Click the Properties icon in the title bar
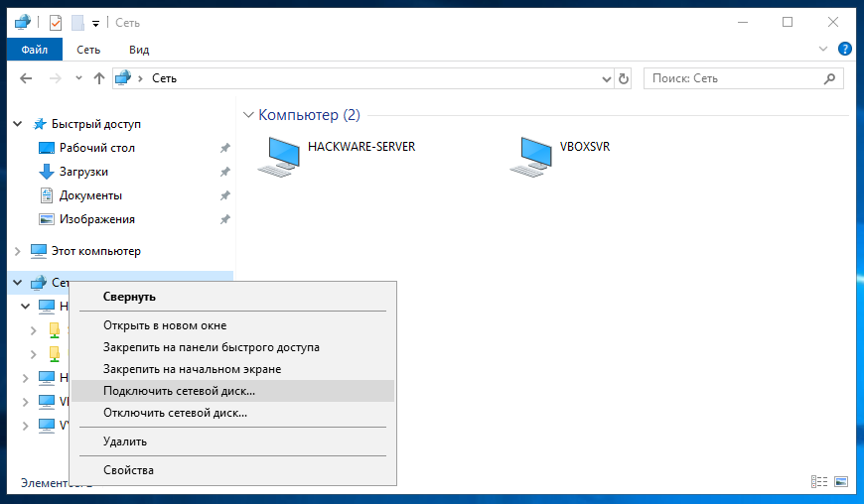Viewport: 864px width, 504px height. point(56,22)
